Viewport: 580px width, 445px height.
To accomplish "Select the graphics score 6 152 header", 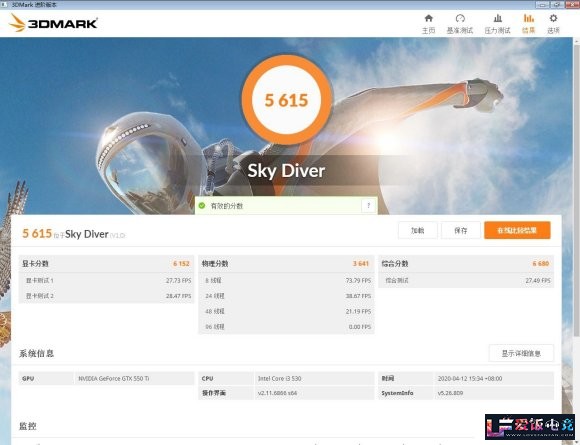I will (x=106, y=264).
